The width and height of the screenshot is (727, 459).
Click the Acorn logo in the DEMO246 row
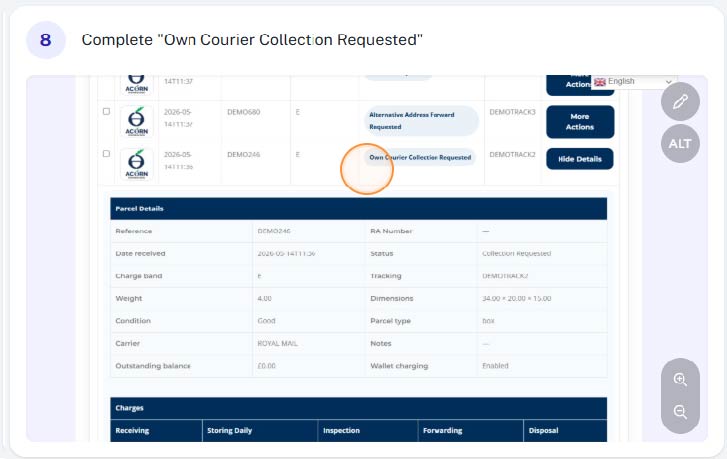pos(136,164)
